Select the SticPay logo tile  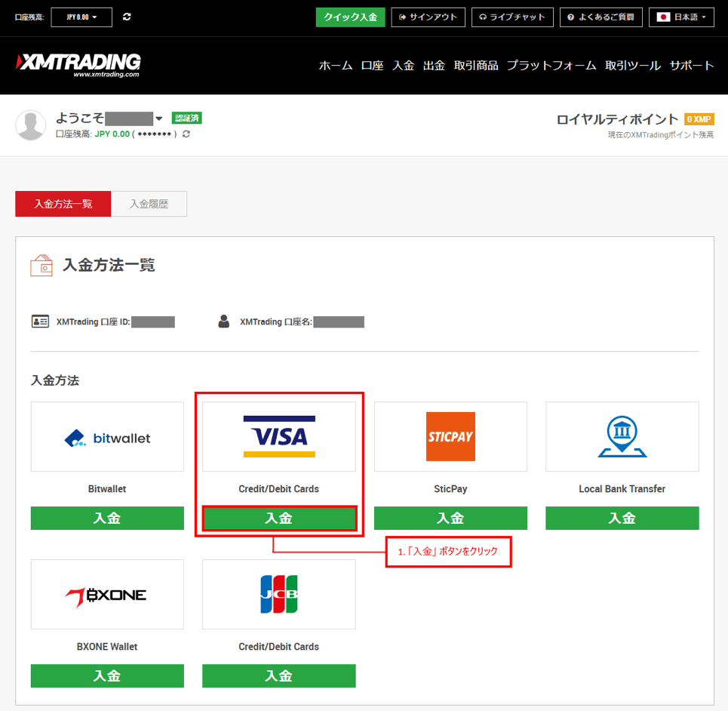coord(450,437)
